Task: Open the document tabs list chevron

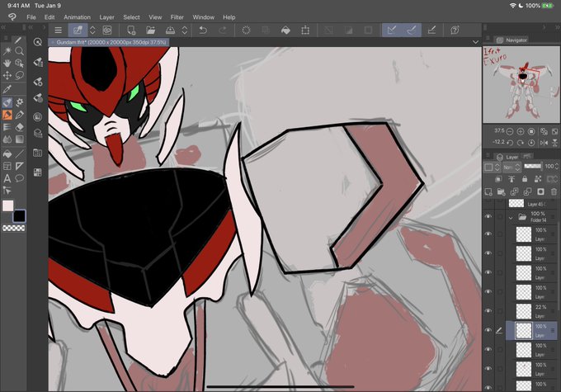Action: (x=475, y=42)
